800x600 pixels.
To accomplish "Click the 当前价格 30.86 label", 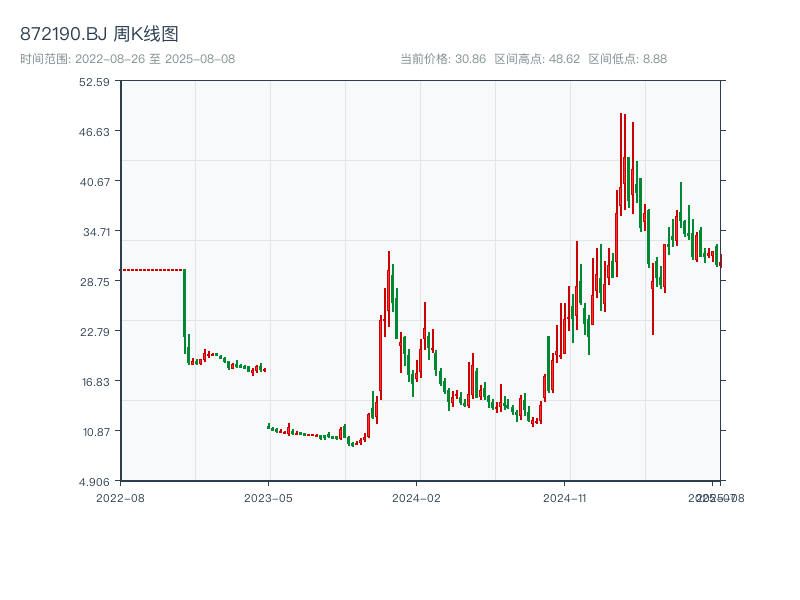I will tap(442, 59).
